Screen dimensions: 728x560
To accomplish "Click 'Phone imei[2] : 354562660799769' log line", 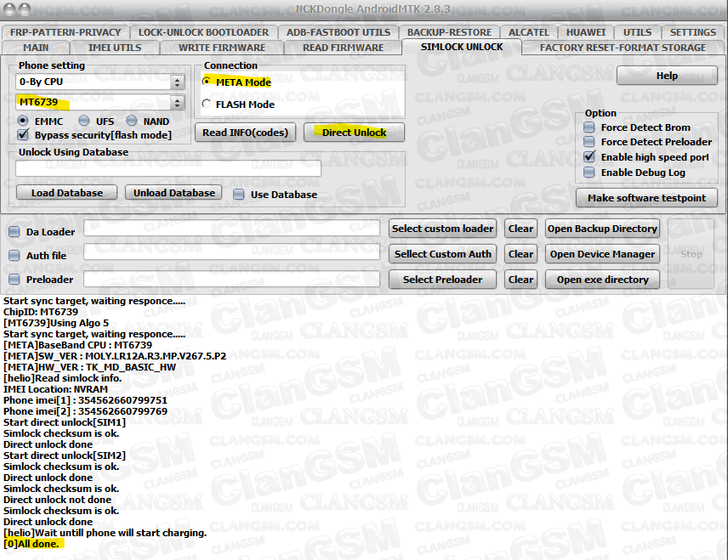I will tap(85, 411).
